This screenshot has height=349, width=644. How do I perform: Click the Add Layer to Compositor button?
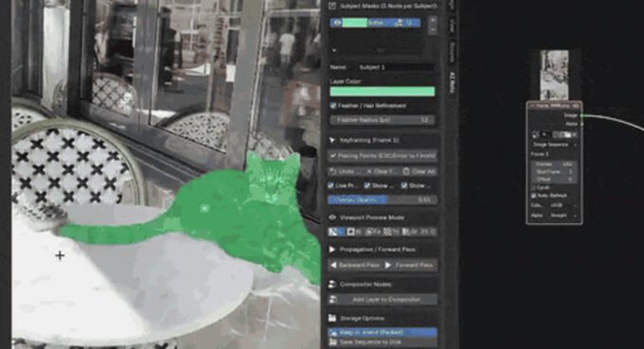pos(383,300)
